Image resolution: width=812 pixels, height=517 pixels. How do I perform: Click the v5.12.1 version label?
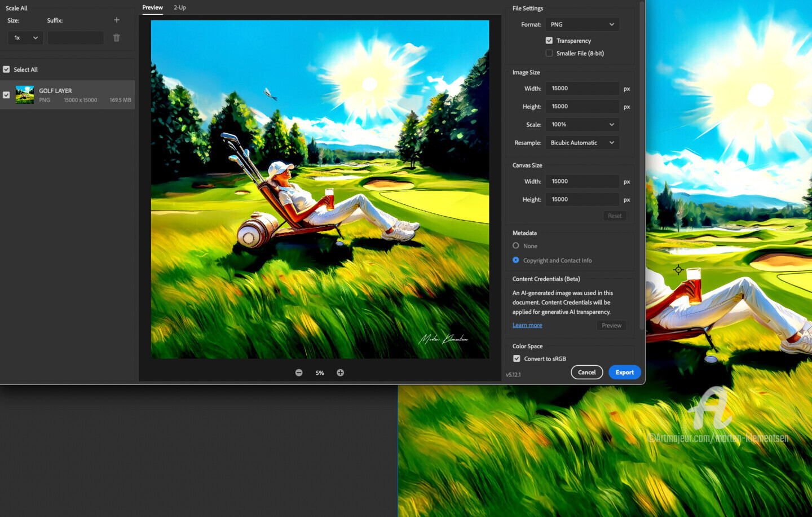pos(513,375)
